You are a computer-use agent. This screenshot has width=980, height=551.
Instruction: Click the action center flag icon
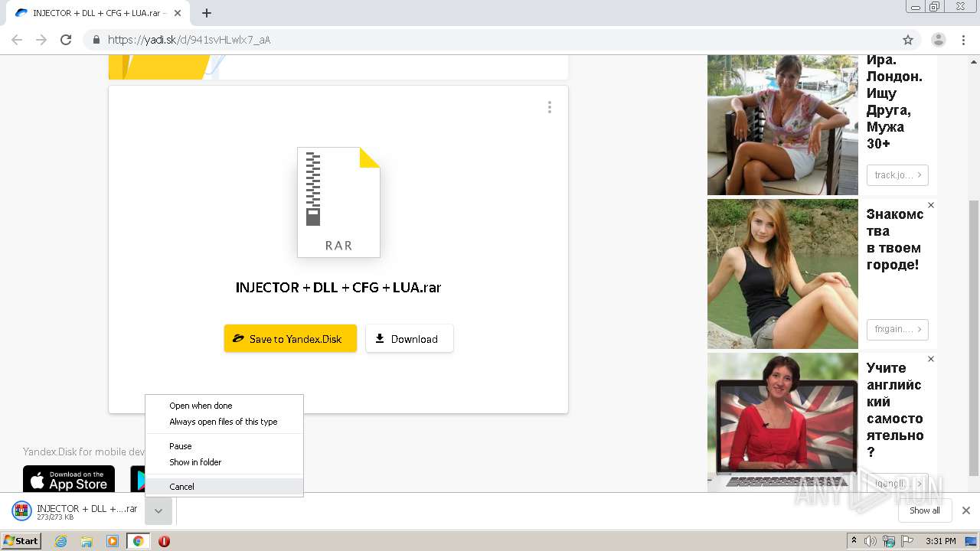(x=906, y=541)
